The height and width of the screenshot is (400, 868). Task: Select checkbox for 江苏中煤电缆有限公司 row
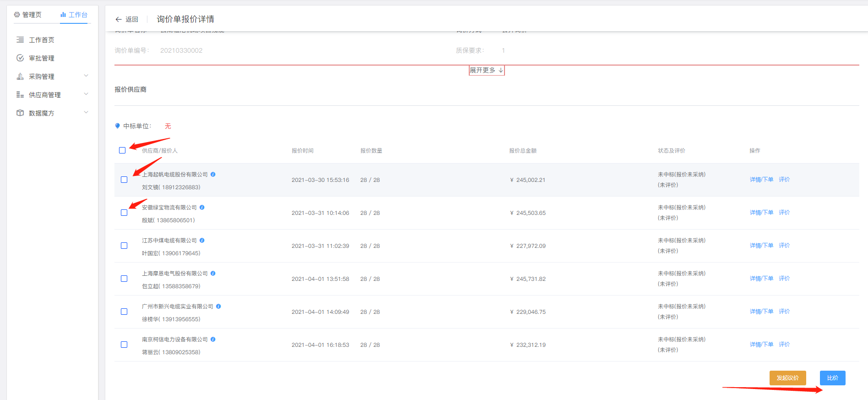(x=124, y=246)
